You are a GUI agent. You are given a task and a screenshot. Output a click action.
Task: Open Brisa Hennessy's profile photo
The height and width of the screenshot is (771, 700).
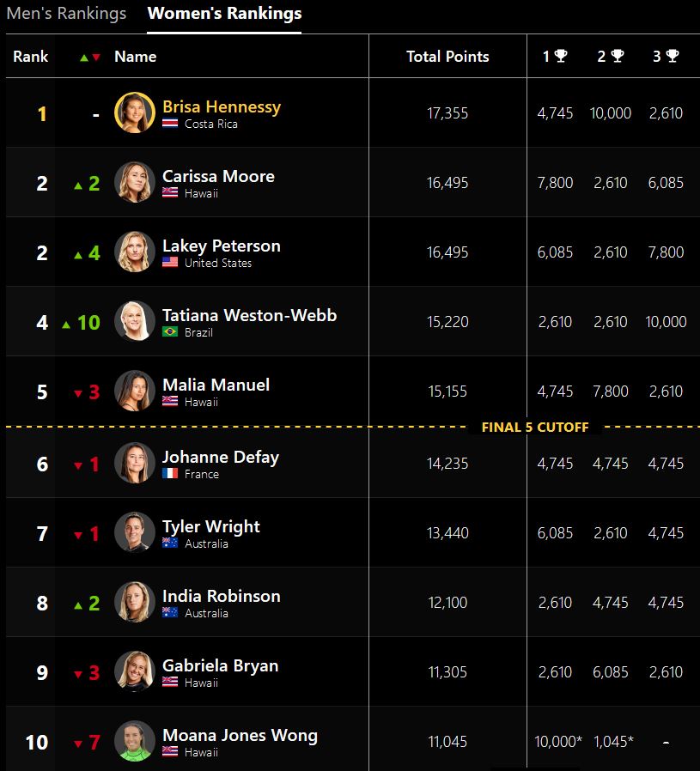(x=135, y=112)
